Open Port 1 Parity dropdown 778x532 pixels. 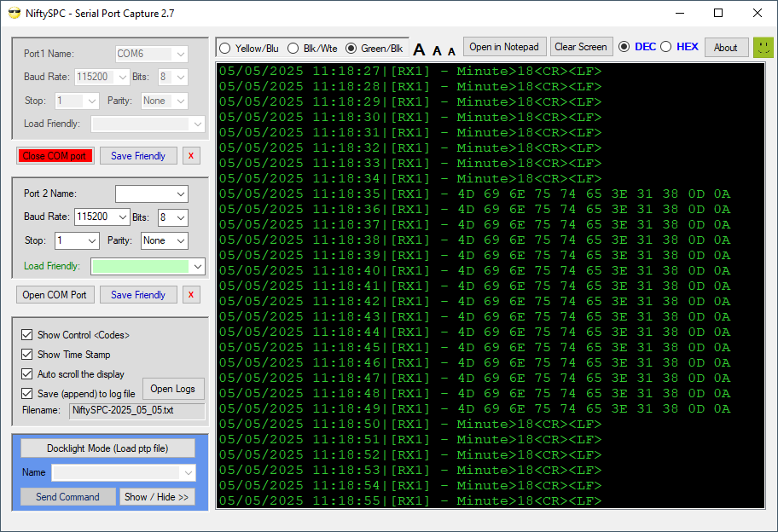click(x=165, y=101)
